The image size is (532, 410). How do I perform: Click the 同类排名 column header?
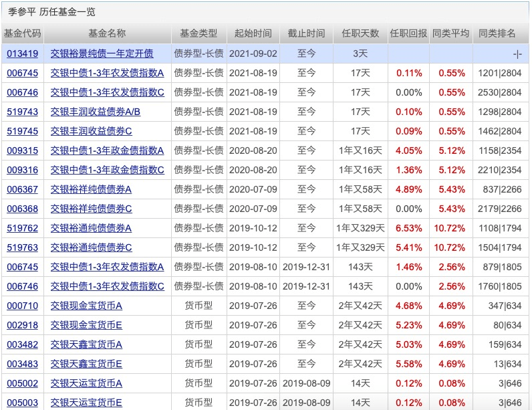(500, 33)
